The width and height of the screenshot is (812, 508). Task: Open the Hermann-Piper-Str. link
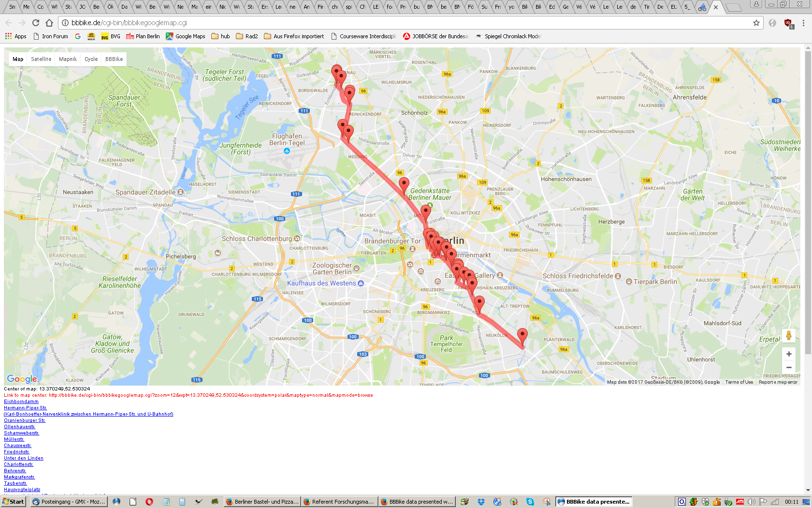(x=25, y=408)
